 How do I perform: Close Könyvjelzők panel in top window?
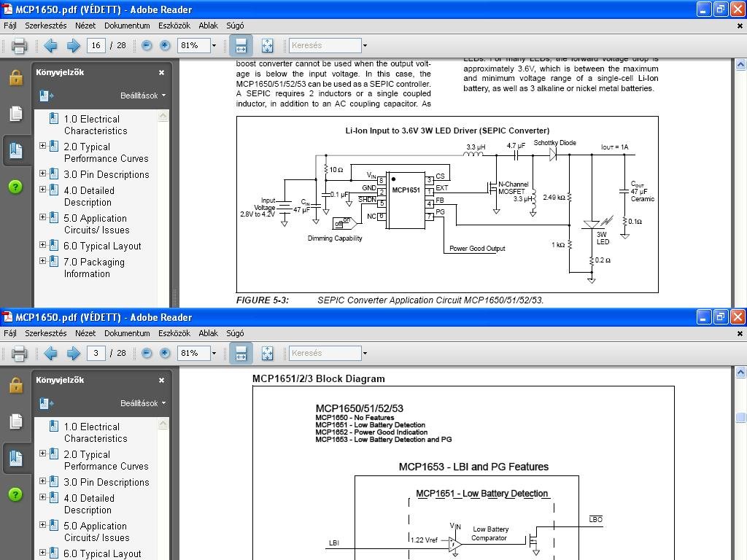161,72
